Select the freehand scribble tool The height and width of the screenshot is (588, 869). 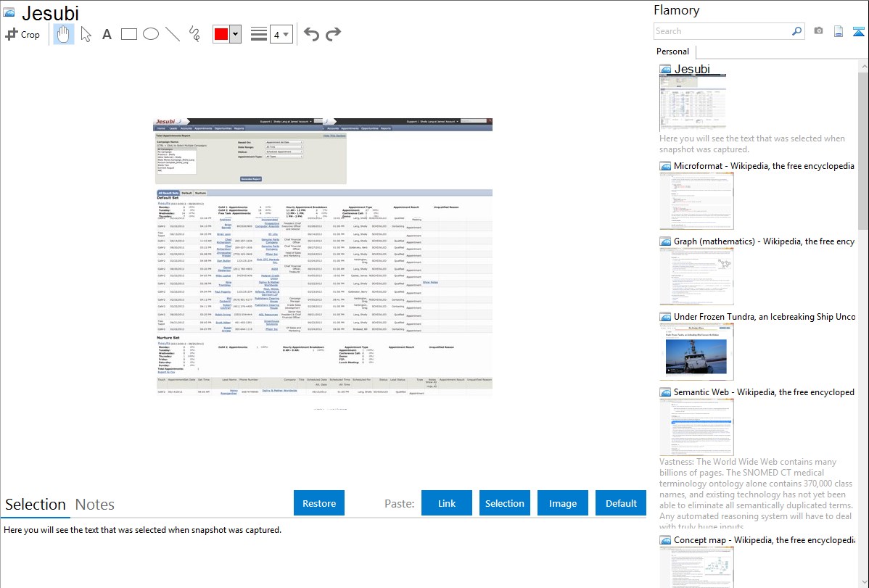(x=194, y=34)
